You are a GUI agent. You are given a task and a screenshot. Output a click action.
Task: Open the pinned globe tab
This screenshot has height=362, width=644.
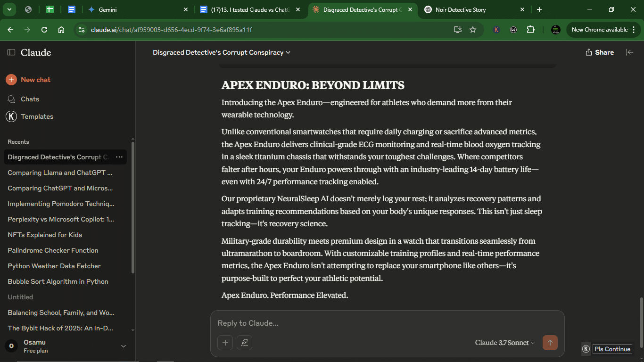pos(28,9)
